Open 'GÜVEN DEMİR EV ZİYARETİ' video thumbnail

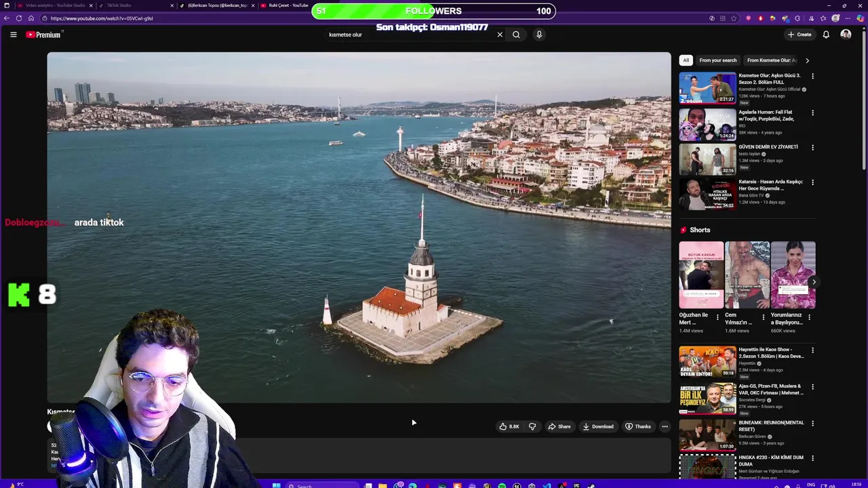pos(707,159)
